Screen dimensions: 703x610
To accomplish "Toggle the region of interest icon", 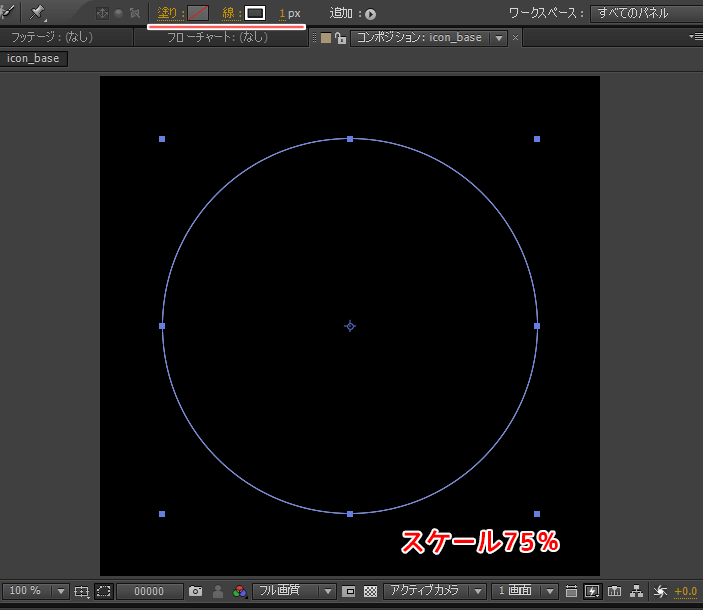I will [103, 591].
